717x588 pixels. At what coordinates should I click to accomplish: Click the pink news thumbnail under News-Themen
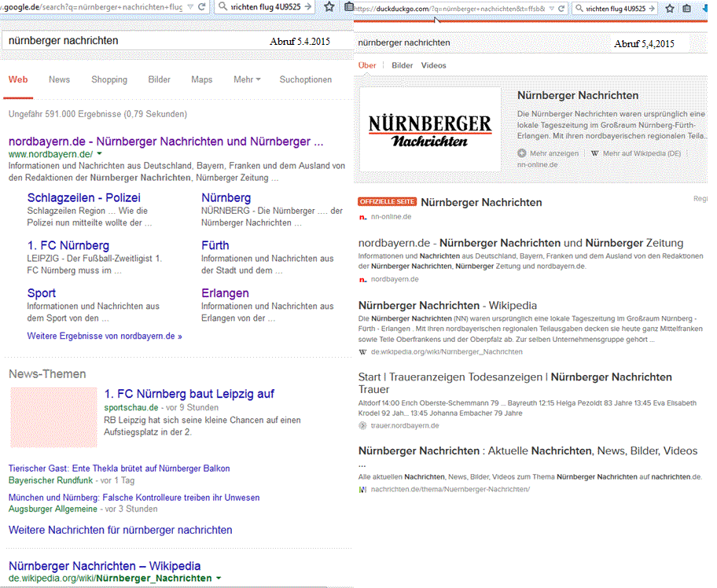click(x=54, y=417)
